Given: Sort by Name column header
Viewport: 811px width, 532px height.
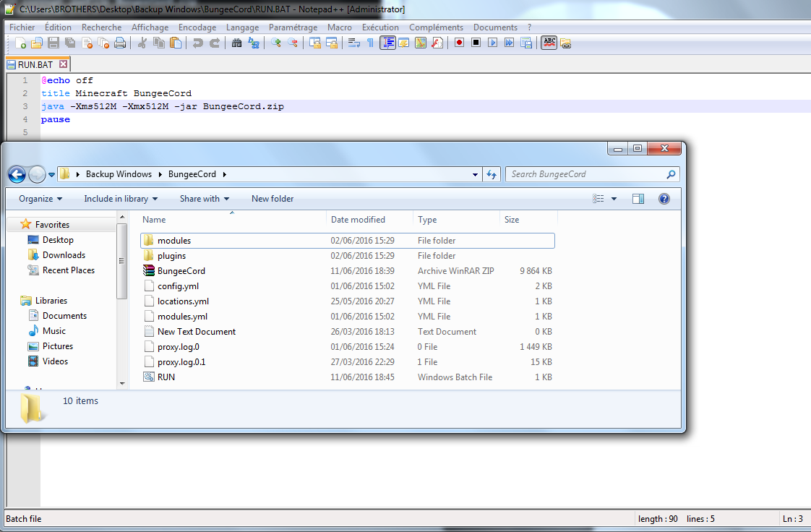Looking at the screenshot, I should [233, 219].
